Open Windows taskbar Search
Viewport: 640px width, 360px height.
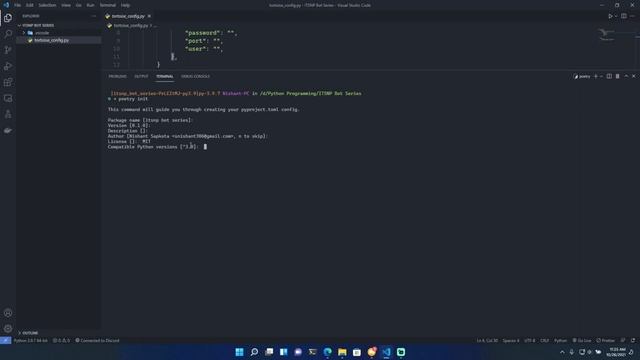pos(254,352)
